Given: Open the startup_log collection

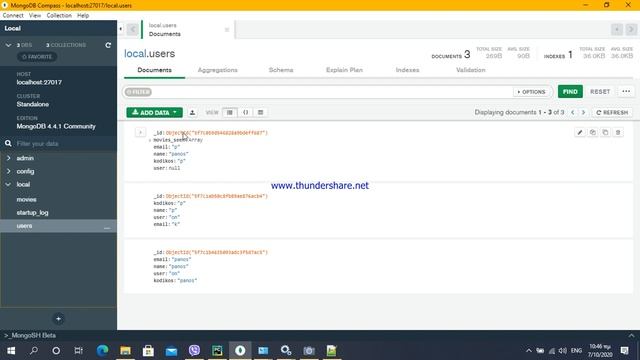Looking at the screenshot, I should [x=32, y=213].
